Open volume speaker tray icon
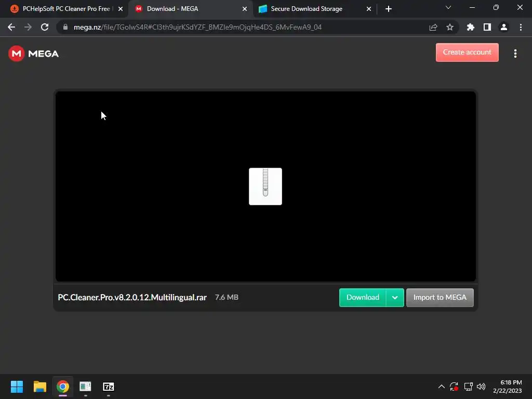 click(481, 387)
